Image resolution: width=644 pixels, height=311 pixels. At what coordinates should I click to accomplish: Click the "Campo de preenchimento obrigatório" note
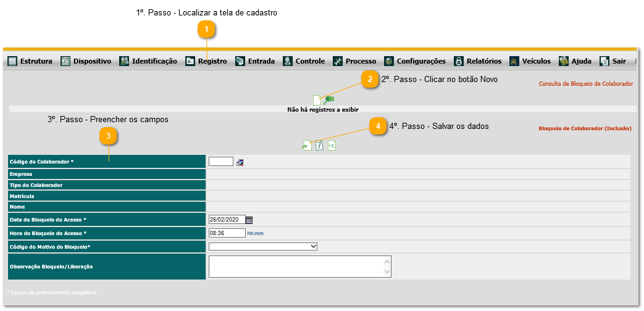[52, 292]
